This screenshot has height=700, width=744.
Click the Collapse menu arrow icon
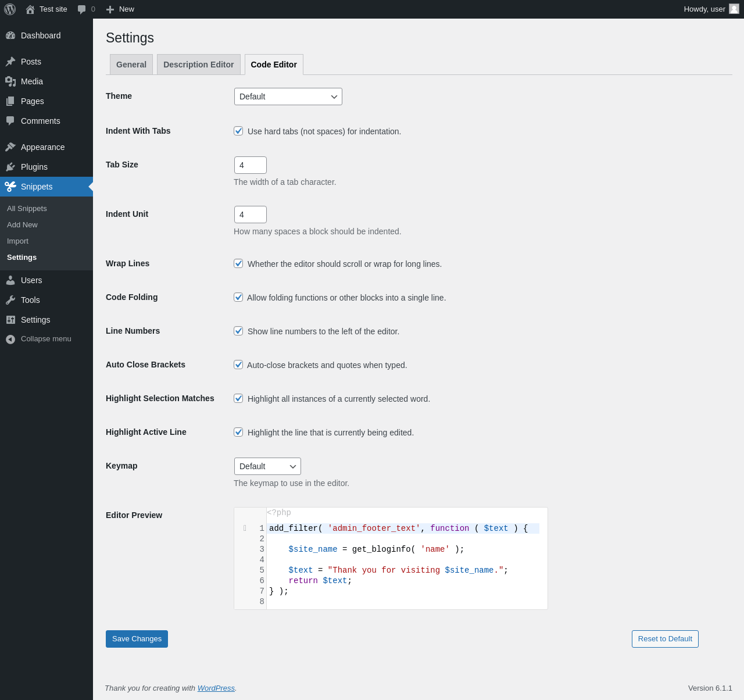pos(10,339)
